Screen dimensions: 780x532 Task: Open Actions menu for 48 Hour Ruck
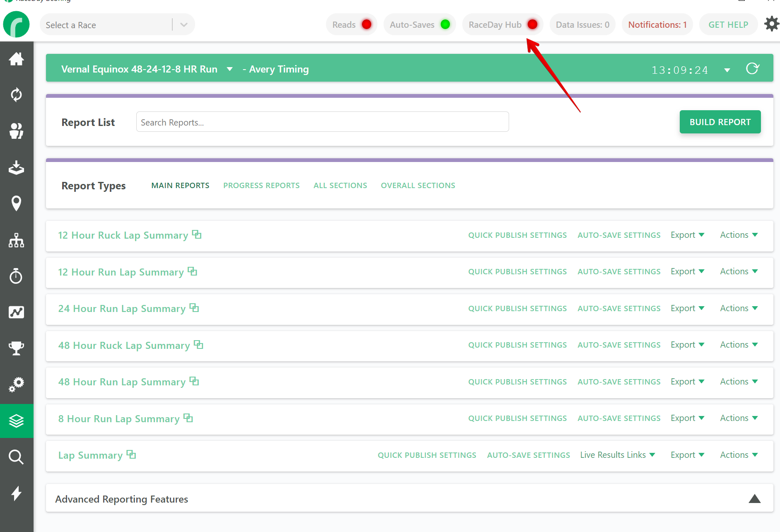pyautogui.click(x=739, y=345)
